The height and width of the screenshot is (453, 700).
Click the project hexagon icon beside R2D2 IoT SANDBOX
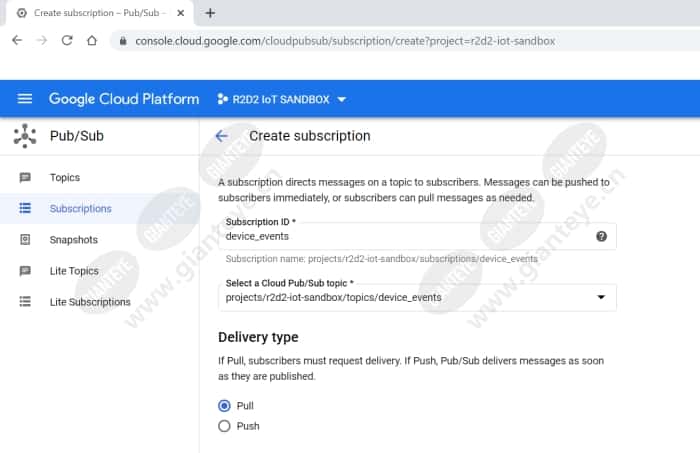(x=222, y=99)
